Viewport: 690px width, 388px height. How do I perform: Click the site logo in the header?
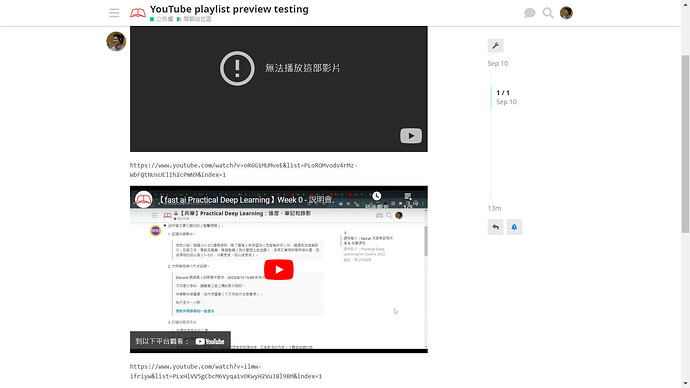pos(138,13)
